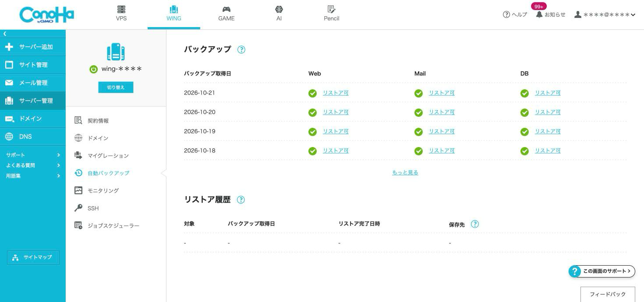Open the Pencil tab
The width and height of the screenshot is (644, 302).
tap(332, 14)
